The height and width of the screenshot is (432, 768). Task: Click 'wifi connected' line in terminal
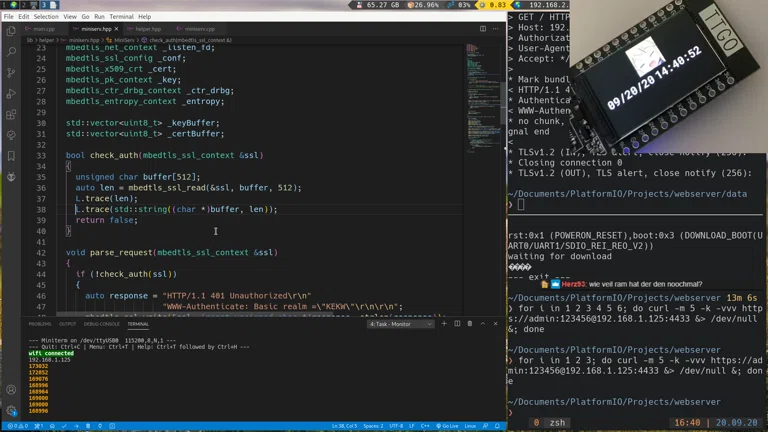[x=51, y=353]
